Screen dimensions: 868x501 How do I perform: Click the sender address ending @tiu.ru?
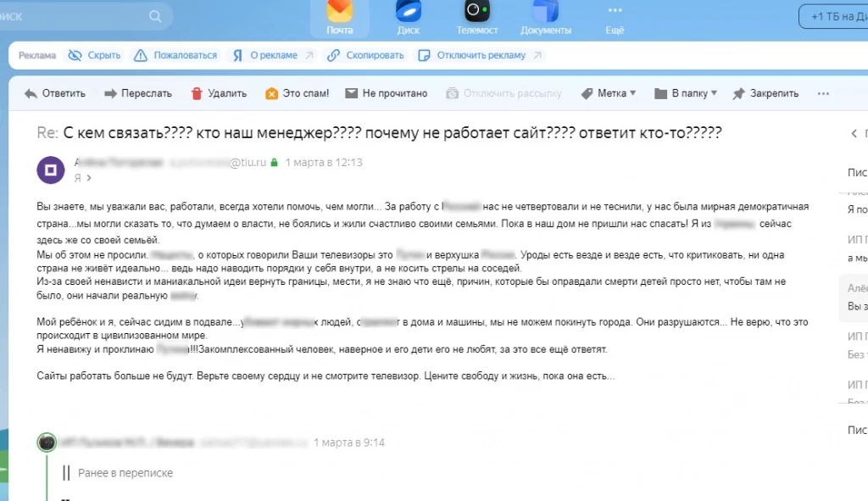pos(218,163)
